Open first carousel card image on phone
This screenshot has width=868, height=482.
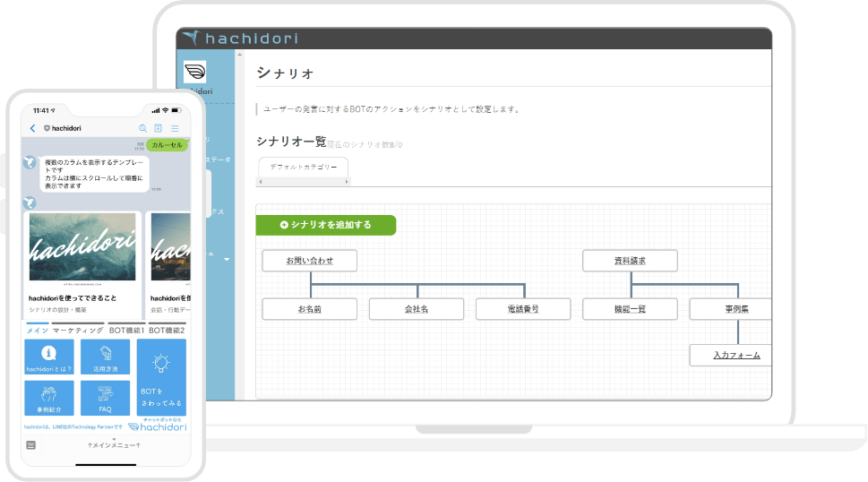82,246
